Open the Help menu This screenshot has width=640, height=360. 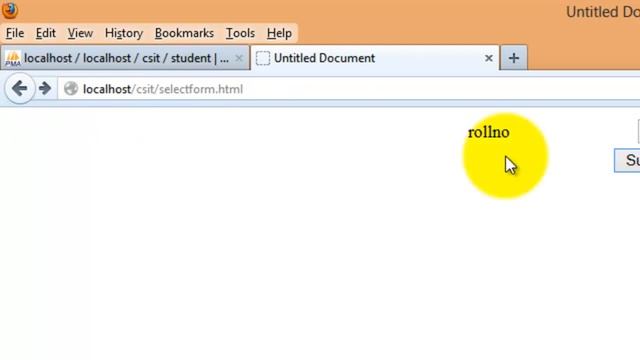click(279, 33)
